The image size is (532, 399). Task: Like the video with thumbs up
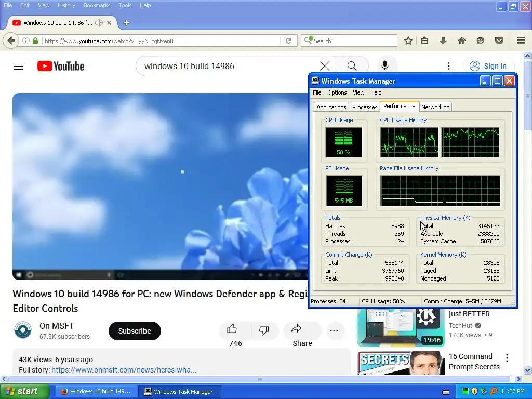[232, 329]
